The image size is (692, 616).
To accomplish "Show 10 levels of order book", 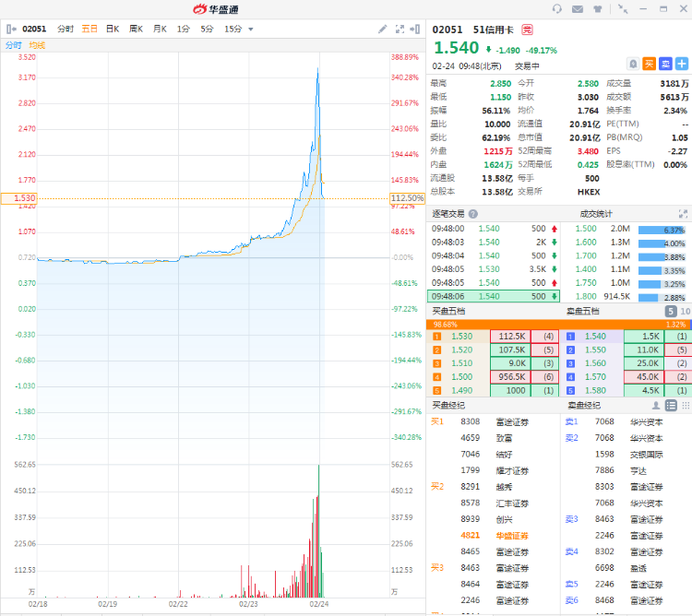I will click(685, 312).
